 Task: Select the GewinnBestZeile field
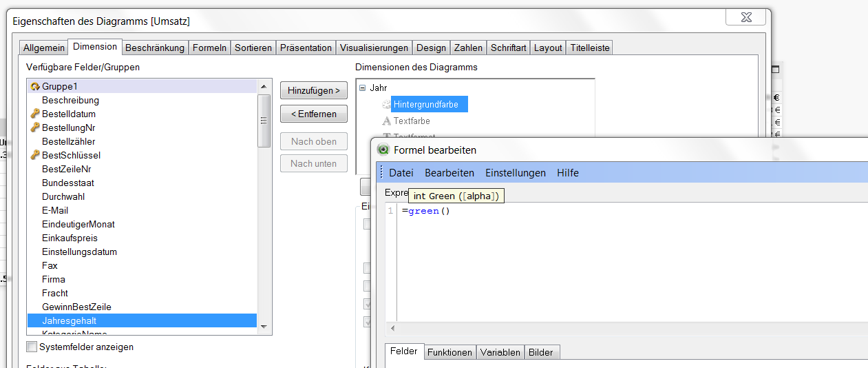click(142, 307)
